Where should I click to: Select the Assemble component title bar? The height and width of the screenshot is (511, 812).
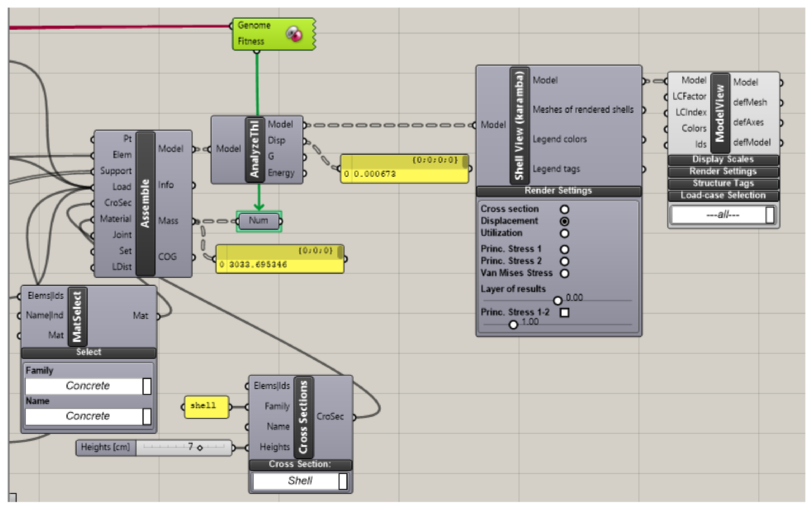(145, 204)
